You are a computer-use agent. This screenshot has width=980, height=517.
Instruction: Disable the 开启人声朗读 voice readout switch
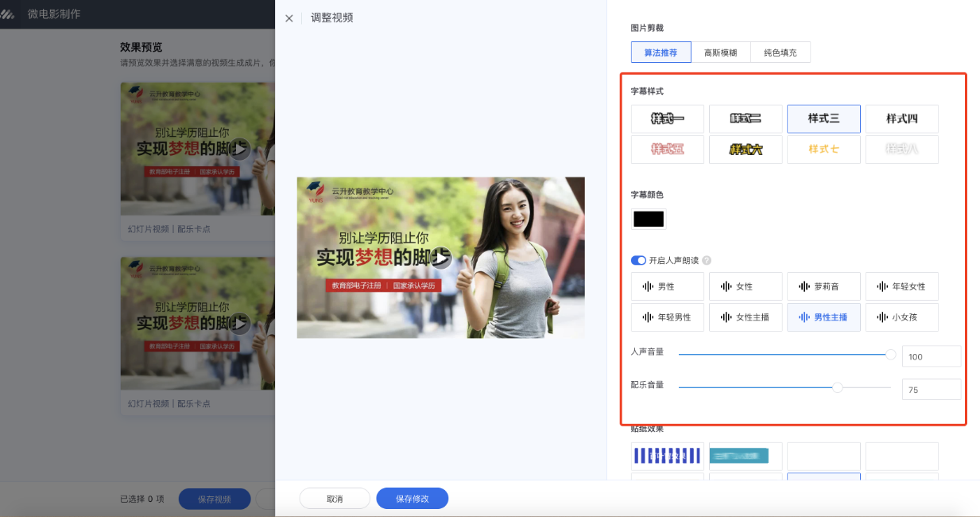pos(638,260)
